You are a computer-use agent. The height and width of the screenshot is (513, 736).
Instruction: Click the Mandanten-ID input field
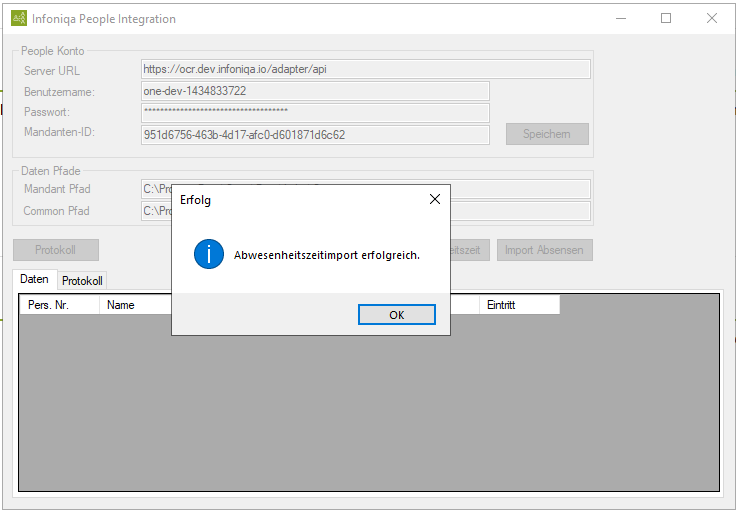tap(315, 135)
